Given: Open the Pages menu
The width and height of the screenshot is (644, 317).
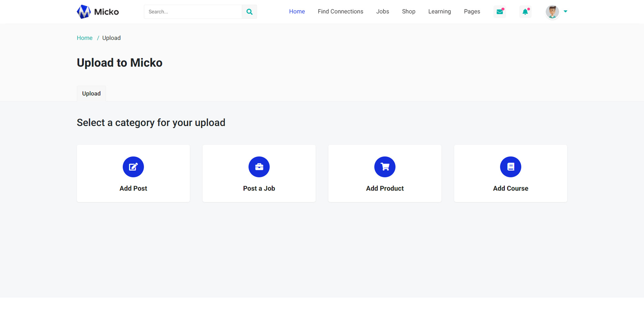Looking at the screenshot, I should pyautogui.click(x=472, y=11).
